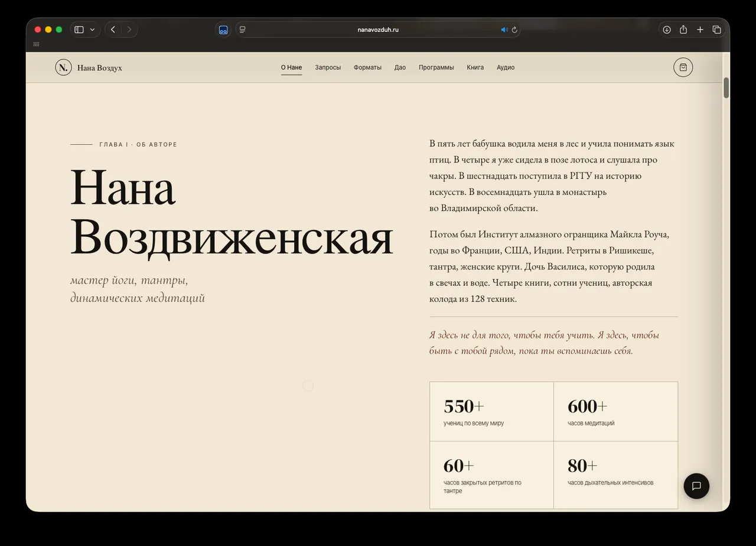This screenshot has height=546, width=756.
Task: Click the 80+ часов дыхательных интенсивов stat
Action: click(615, 475)
